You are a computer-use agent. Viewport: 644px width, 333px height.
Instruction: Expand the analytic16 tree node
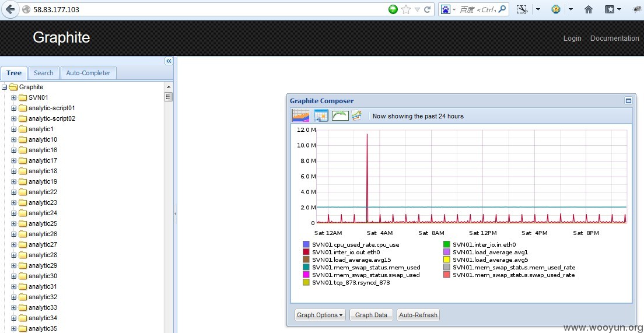[14, 150]
